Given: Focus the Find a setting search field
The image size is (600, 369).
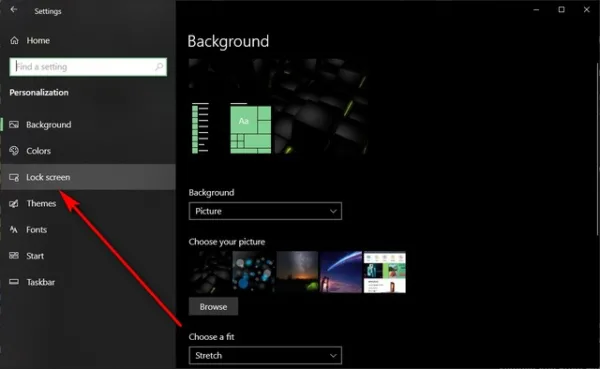Looking at the screenshot, I should 88,67.
